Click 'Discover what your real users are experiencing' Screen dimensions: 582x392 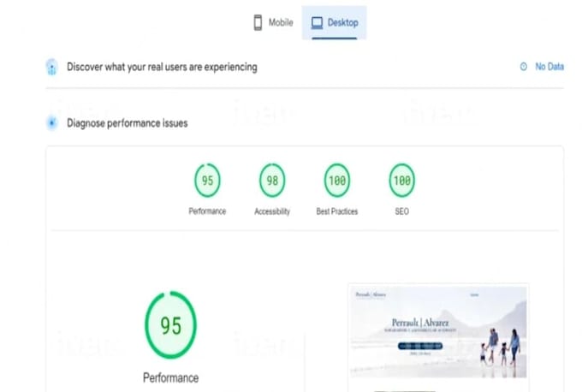tap(162, 68)
